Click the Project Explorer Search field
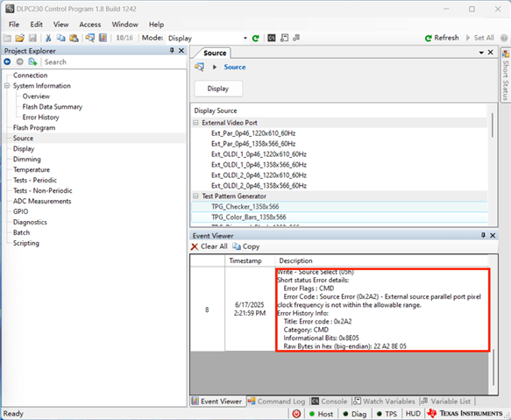The height and width of the screenshot is (420, 511). (x=114, y=62)
